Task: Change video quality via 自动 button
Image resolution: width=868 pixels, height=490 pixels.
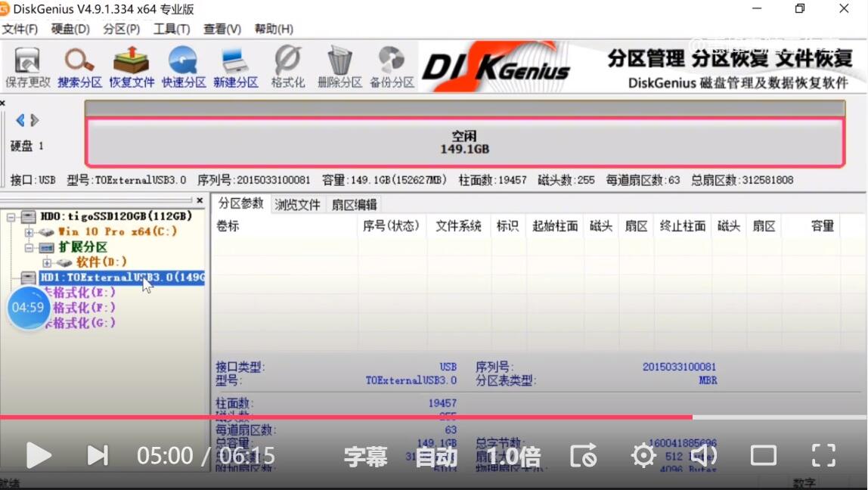Action: point(436,457)
